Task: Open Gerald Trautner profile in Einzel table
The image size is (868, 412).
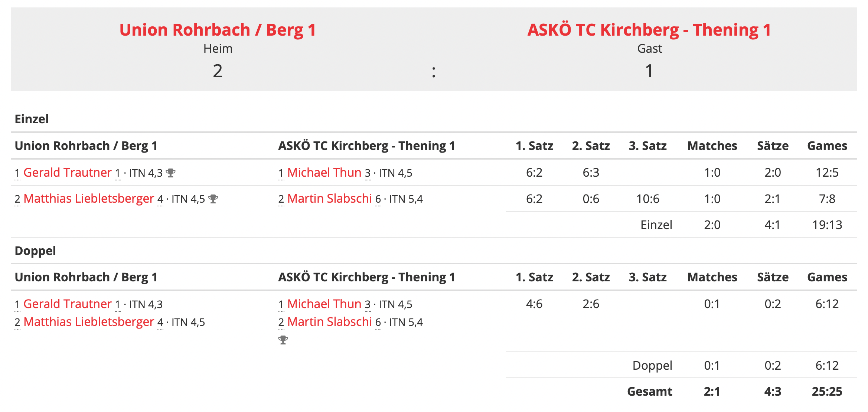Action: pos(68,173)
